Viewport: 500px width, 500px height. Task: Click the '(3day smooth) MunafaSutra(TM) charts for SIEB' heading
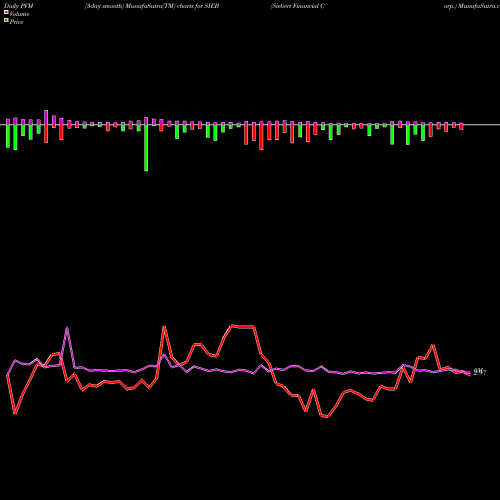pyautogui.click(x=152, y=6)
